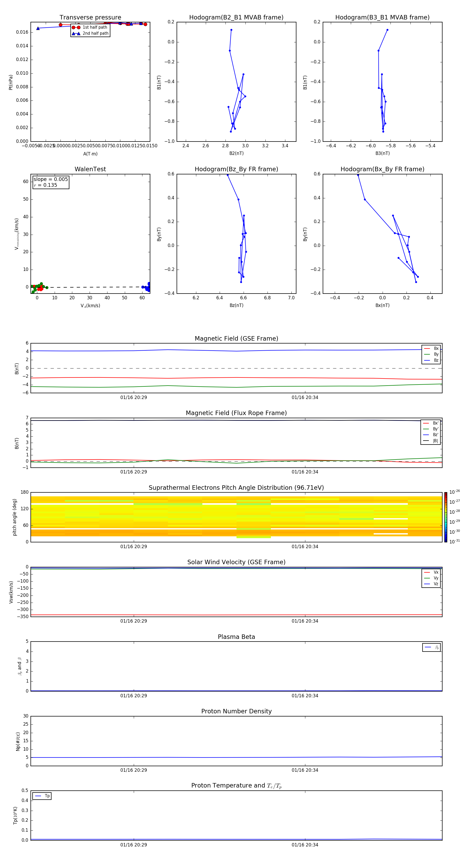Click the 'B3(nT)' x-axis label
This screenshot has height=868, width=473.
pyautogui.click(x=382, y=153)
